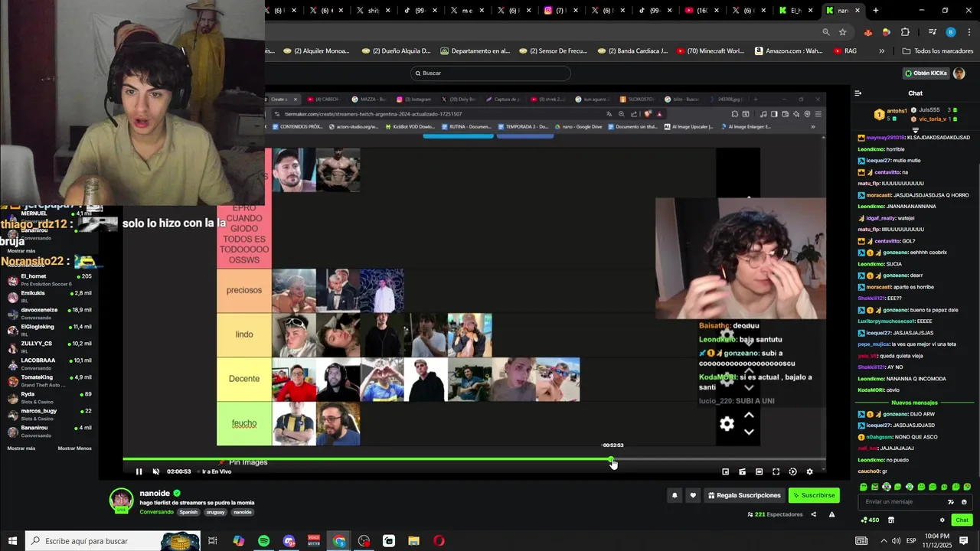Unmute the stream volume speaker icon
The image size is (980, 551).
point(155,471)
